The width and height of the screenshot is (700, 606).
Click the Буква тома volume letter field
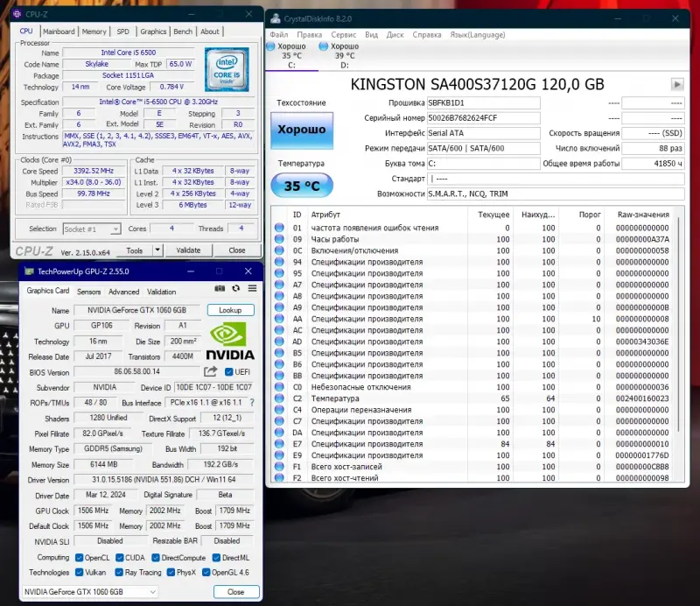tap(484, 164)
